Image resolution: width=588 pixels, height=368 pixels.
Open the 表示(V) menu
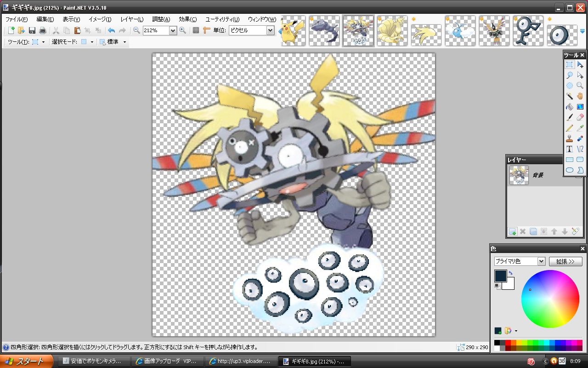[x=71, y=19]
